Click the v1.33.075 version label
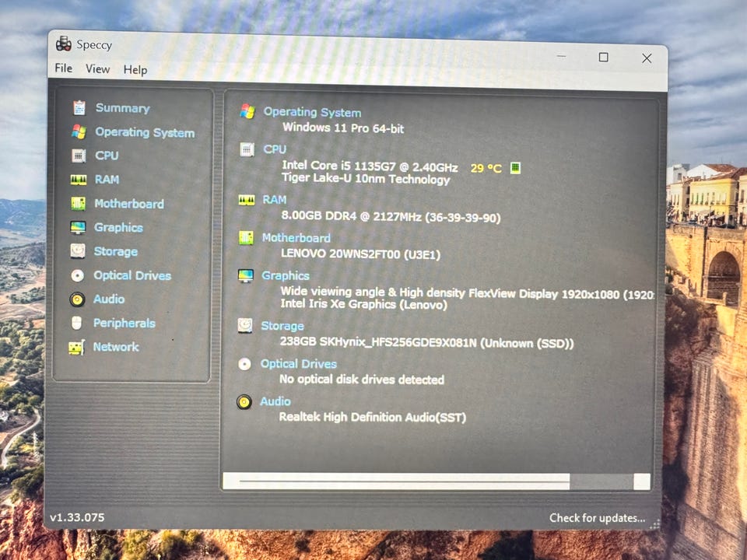Image resolution: width=747 pixels, height=560 pixels. pyautogui.click(x=77, y=517)
